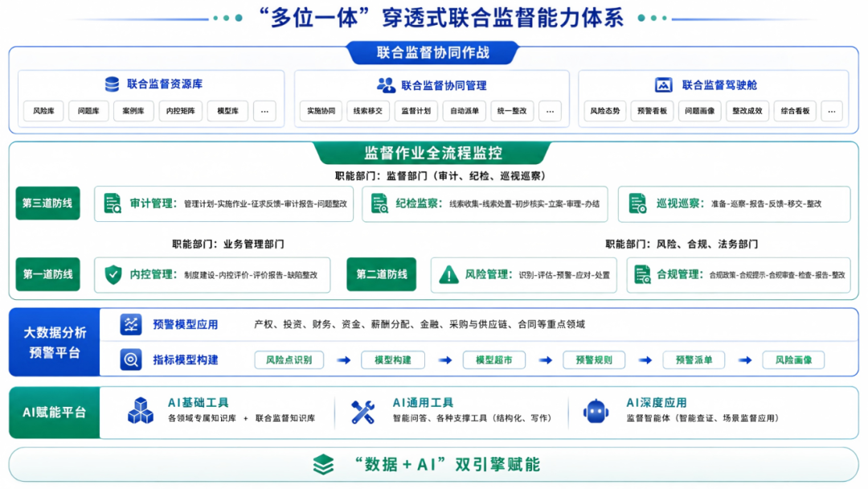Click the document icon next to 审计管理
868x489 pixels.
(113, 203)
